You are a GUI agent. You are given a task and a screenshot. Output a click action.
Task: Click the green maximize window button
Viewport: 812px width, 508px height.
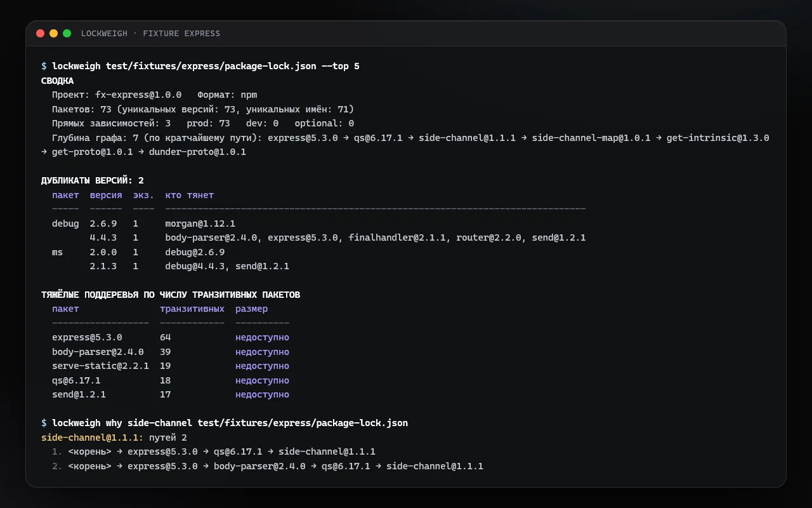67,33
